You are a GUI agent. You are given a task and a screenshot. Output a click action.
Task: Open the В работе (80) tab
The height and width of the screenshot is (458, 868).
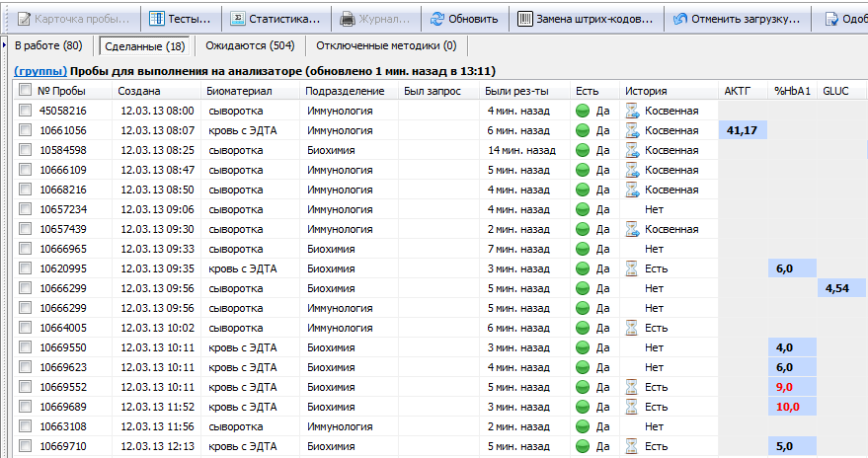click(x=49, y=45)
